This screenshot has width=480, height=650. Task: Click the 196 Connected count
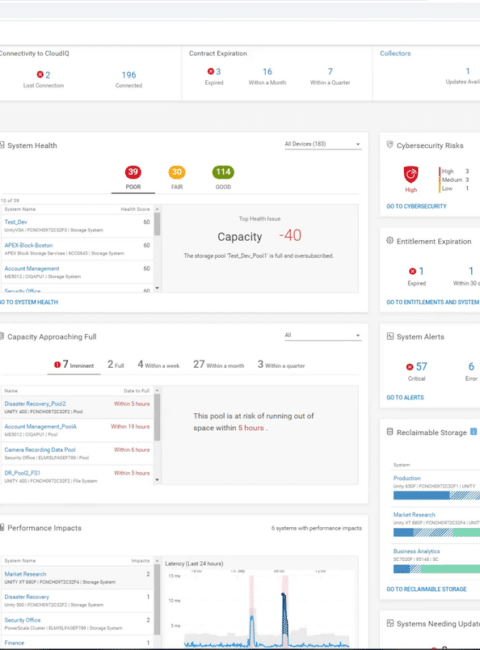pos(128,75)
